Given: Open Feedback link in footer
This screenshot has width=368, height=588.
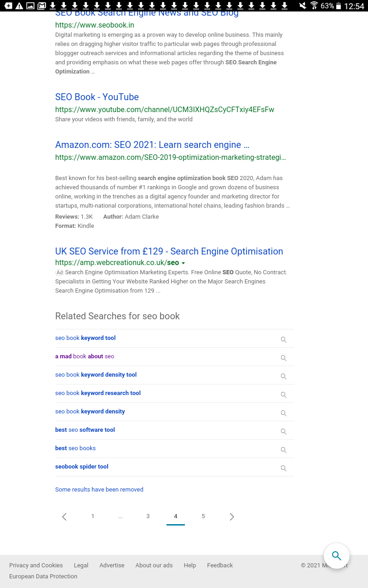Looking at the screenshot, I should 220,565.
